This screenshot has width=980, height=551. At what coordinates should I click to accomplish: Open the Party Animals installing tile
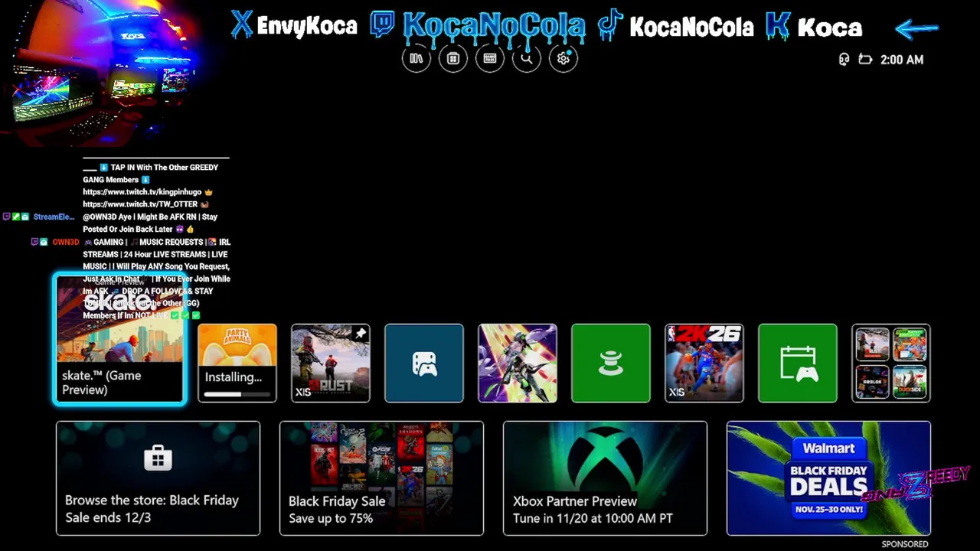237,363
